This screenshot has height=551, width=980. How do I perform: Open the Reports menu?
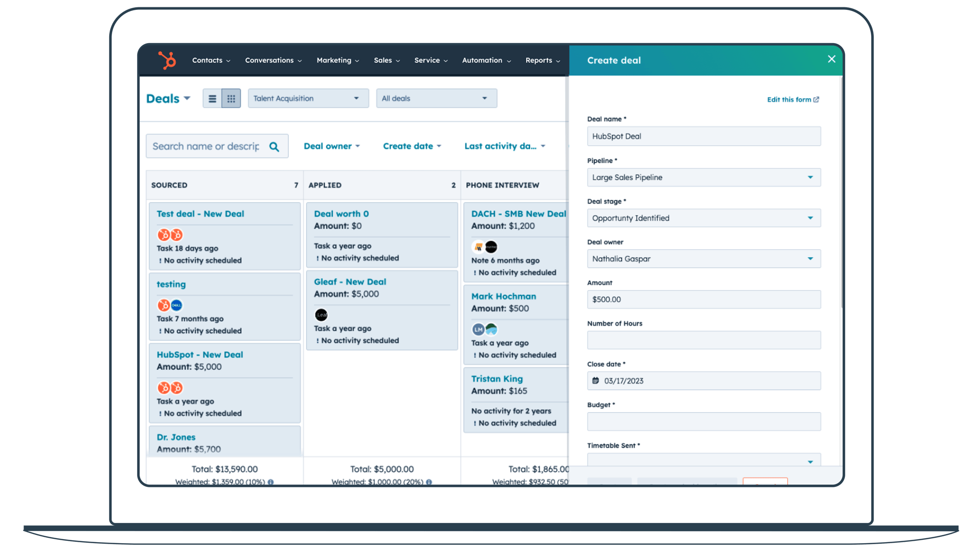coord(542,60)
